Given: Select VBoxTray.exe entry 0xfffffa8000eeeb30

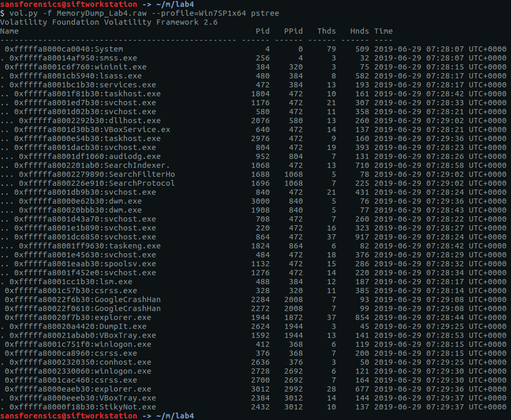Looking at the screenshot, I should (83, 398).
